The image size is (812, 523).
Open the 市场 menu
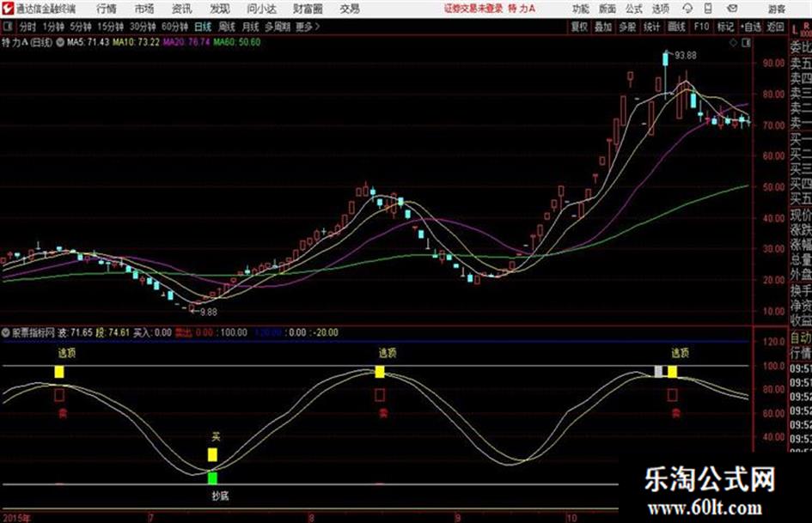coord(144,9)
